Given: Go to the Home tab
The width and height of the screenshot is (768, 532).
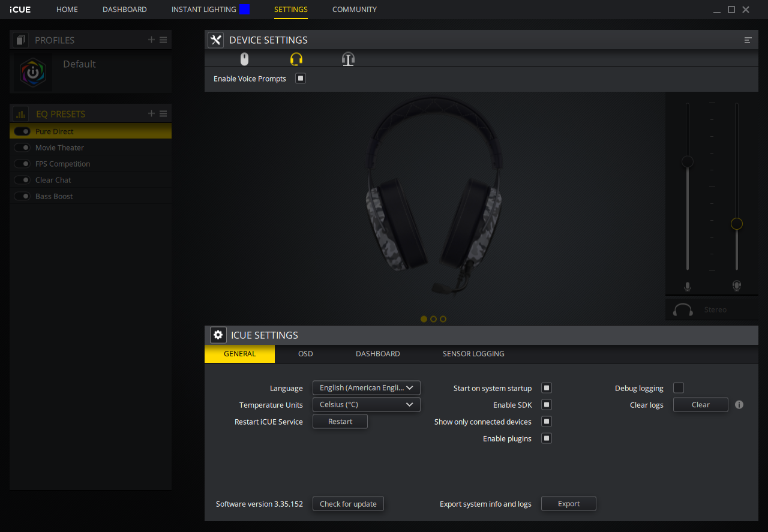Looking at the screenshot, I should coord(67,10).
